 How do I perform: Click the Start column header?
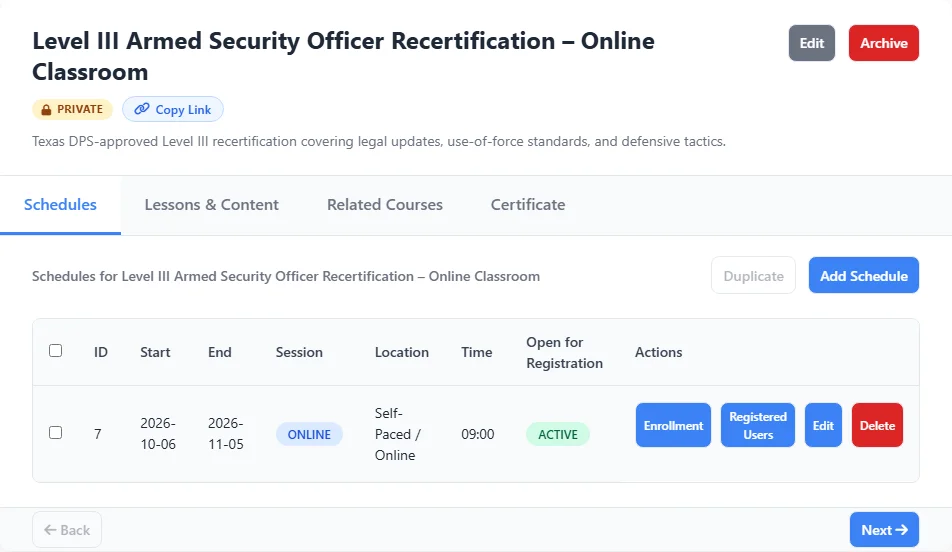click(x=155, y=352)
